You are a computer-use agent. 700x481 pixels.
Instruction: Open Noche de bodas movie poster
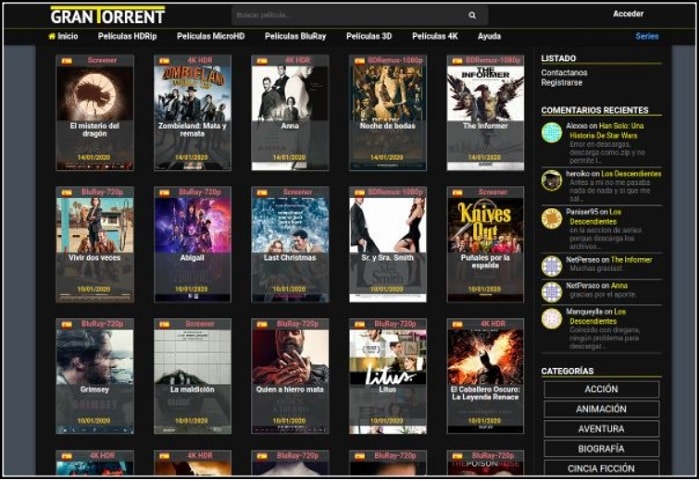tap(388, 113)
